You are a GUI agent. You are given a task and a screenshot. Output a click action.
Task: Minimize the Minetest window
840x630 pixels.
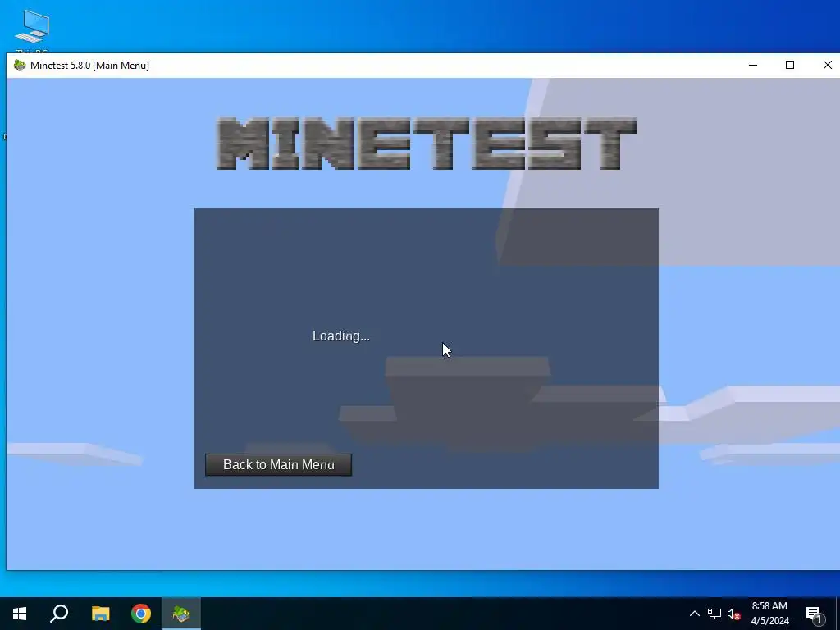(753, 65)
